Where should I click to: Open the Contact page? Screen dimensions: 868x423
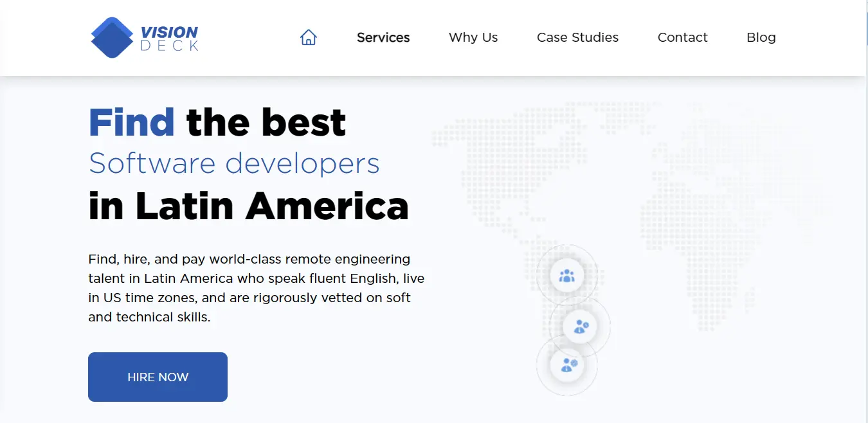pos(682,37)
